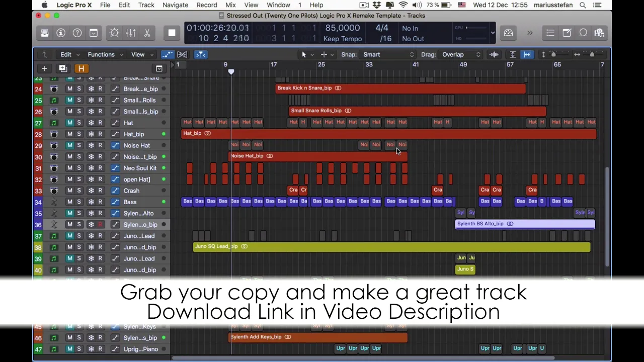Screen dimensions: 644x362
Task: Open the Apple Loops browser icon
Action: [583, 33]
